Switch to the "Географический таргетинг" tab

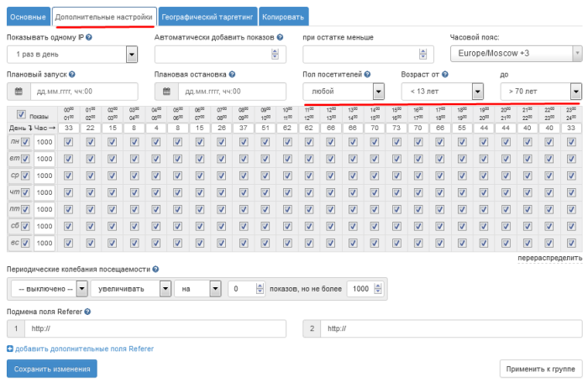pos(207,15)
